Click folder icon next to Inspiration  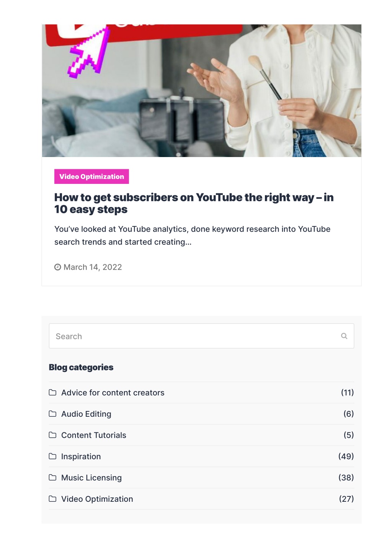click(52, 456)
